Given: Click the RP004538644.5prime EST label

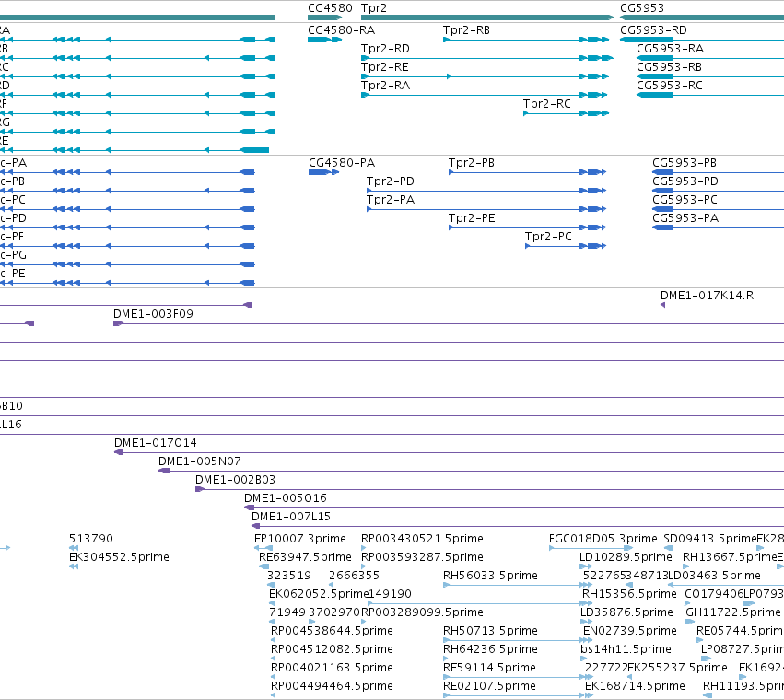Looking at the screenshot, I should coord(332,631).
